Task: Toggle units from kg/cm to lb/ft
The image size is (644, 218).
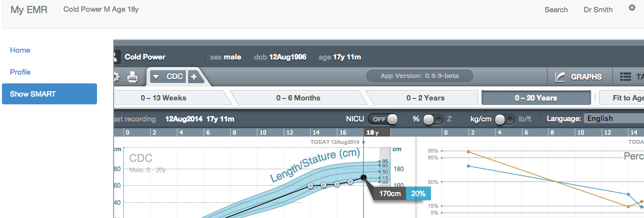Action: 505,119
